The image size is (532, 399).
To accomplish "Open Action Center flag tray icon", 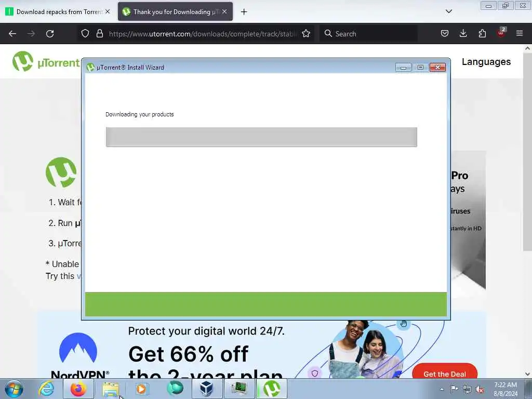I will point(454,389).
